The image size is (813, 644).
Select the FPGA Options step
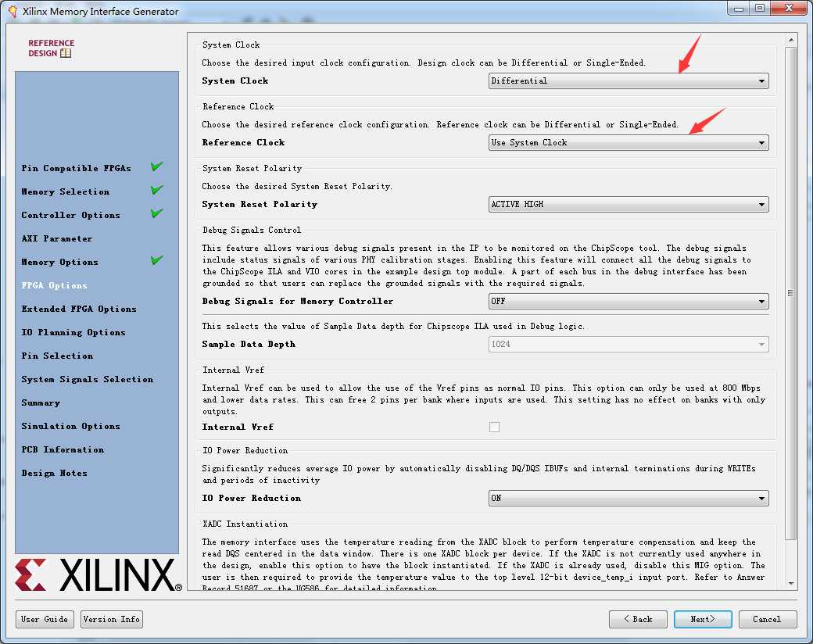(x=55, y=285)
